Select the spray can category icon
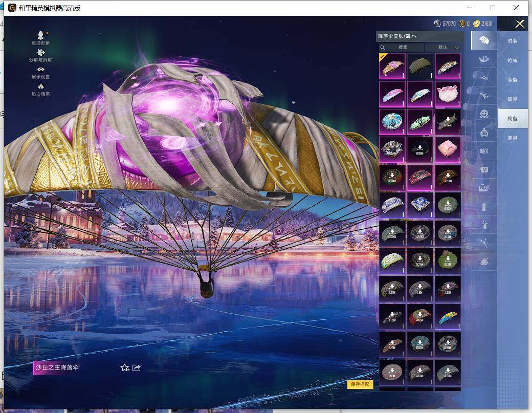This screenshot has width=532, height=413. pyautogui.click(x=484, y=206)
